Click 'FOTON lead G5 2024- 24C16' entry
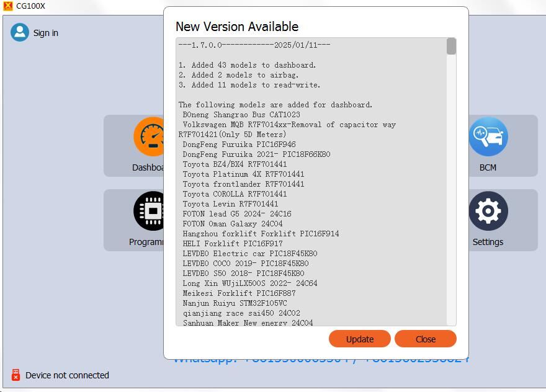The height and width of the screenshot is (392, 546). [x=237, y=214]
